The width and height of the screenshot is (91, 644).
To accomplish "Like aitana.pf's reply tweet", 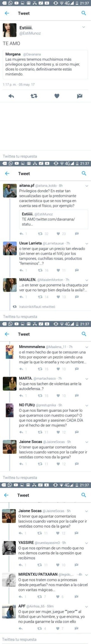I will tap(58, 234).
